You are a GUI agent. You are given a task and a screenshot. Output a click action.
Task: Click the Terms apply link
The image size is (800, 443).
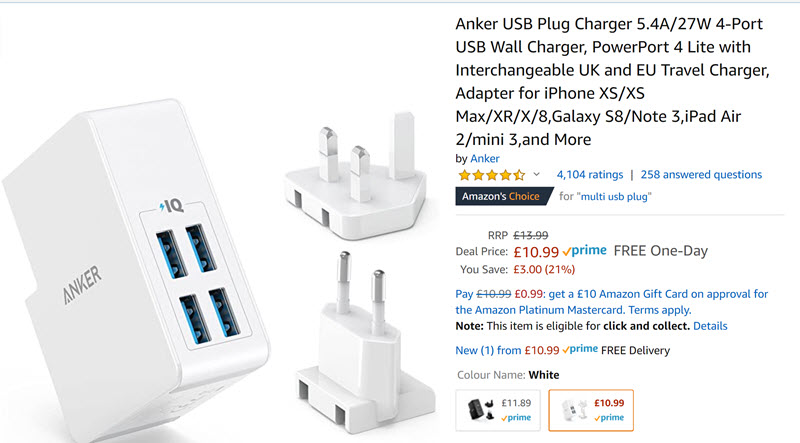tap(660, 310)
